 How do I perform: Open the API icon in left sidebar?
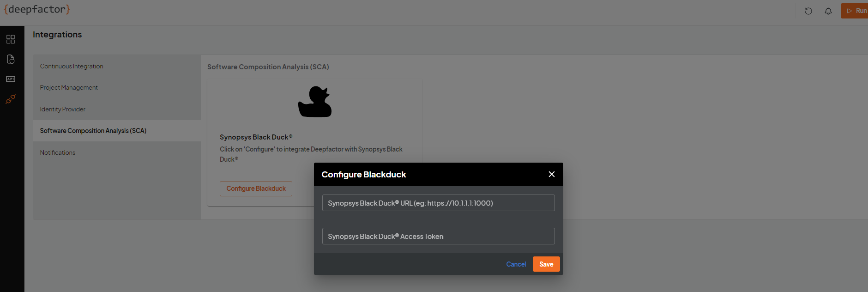pyautogui.click(x=11, y=79)
